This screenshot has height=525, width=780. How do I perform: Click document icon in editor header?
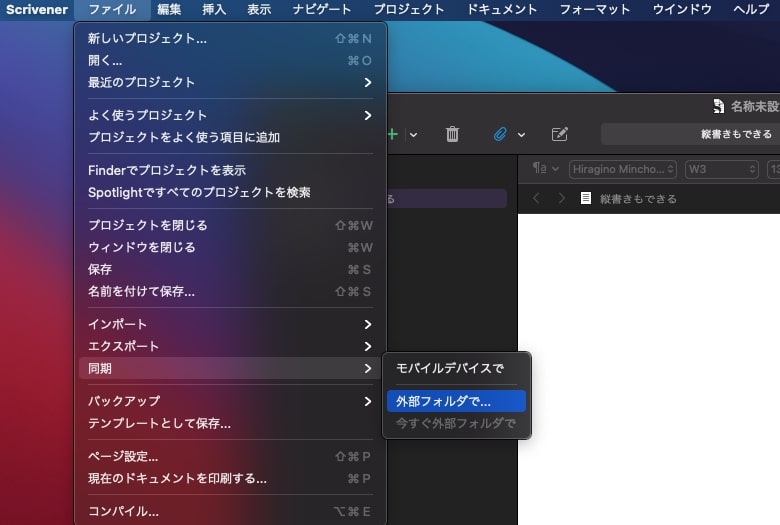click(586, 198)
